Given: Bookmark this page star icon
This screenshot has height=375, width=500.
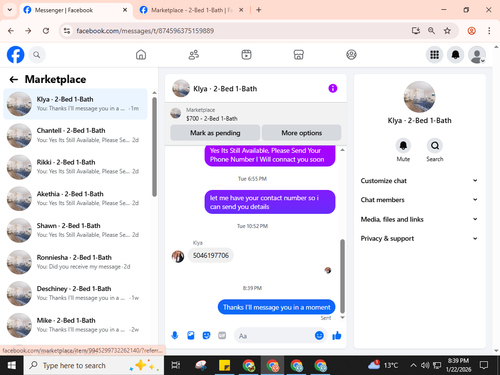Looking at the screenshot, I should (x=447, y=31).
